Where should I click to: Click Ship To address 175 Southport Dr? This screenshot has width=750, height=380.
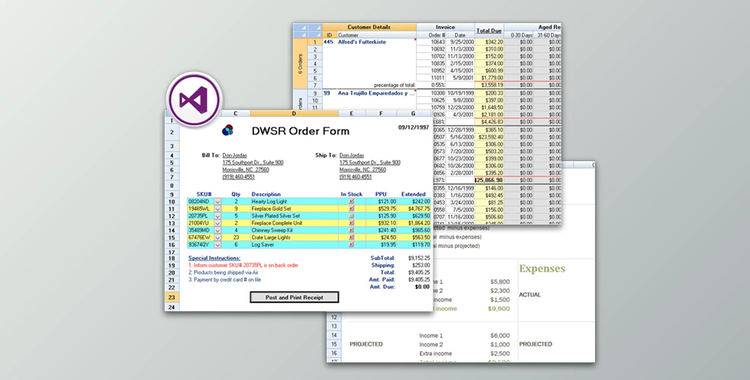point(370,163)
